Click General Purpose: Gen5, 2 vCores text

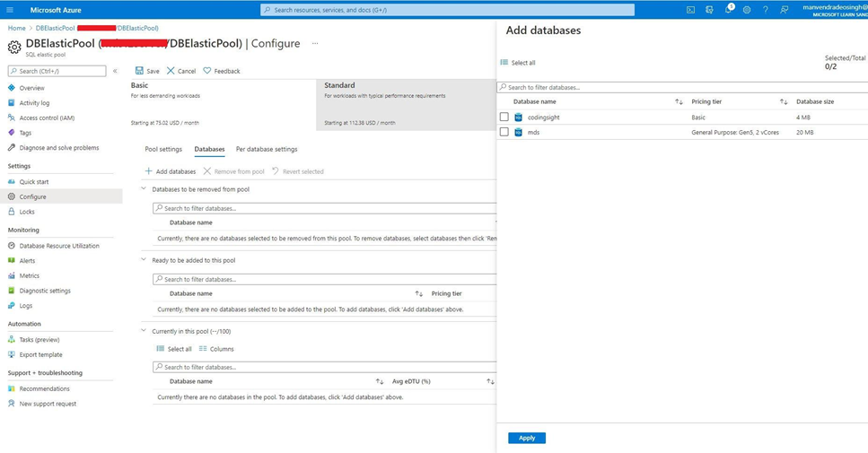pyautogui.click(x=735, y=132)
